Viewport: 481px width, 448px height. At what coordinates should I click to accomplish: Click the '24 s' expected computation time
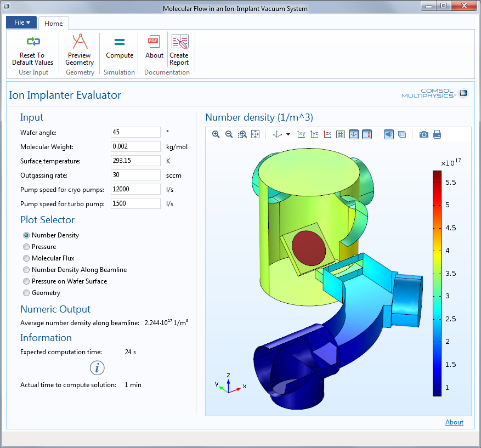(x=131, y=352)
